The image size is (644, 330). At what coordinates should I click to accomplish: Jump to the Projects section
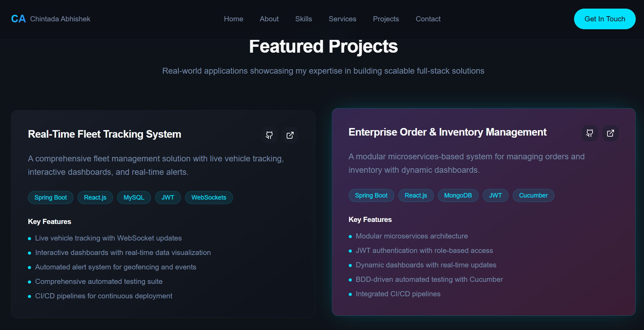(x=386, y=19)
